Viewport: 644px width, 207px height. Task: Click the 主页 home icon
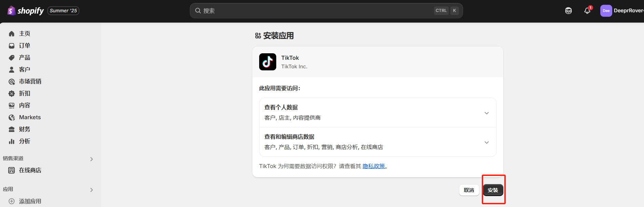tap(12, 33)
